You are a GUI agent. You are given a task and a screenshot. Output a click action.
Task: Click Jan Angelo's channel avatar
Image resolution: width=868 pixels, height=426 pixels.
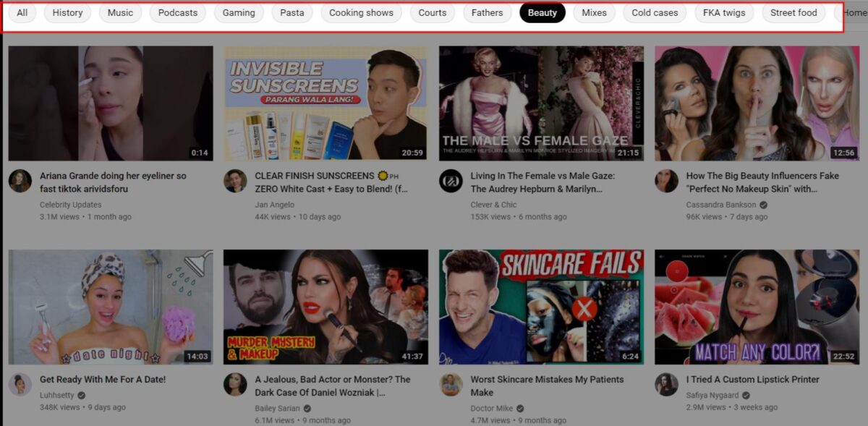(x=235, y=182)
